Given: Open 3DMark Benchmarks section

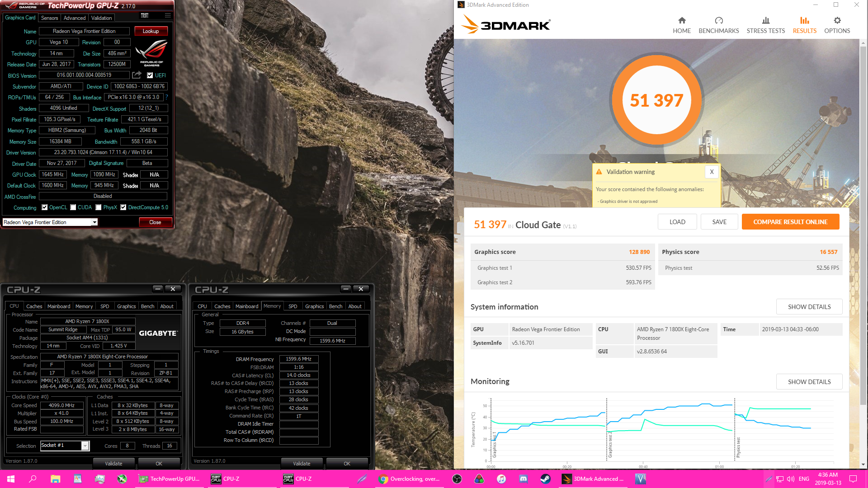Looking at the screenshot, I should coord(719,25).
